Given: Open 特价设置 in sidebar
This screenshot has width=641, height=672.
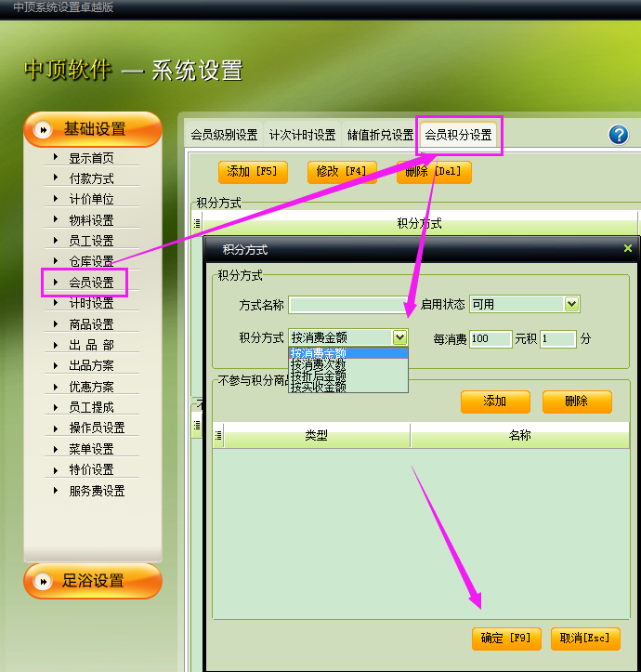Looking at the screenshot, I should (x=91, y=469).
